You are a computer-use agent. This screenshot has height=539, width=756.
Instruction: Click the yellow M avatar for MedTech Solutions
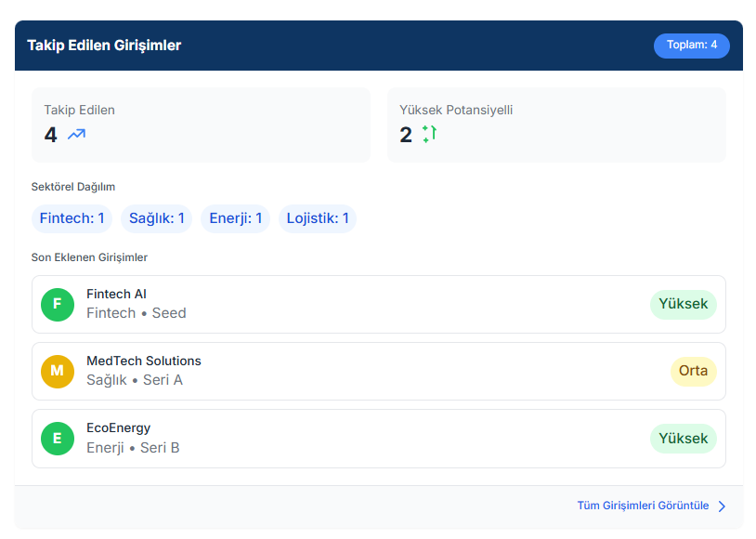pos(58,371)
